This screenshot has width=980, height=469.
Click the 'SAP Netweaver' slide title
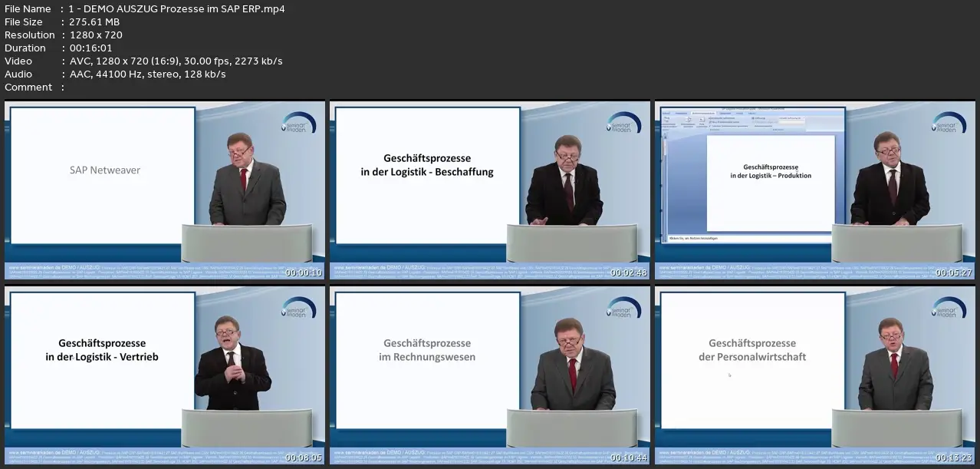104,170
